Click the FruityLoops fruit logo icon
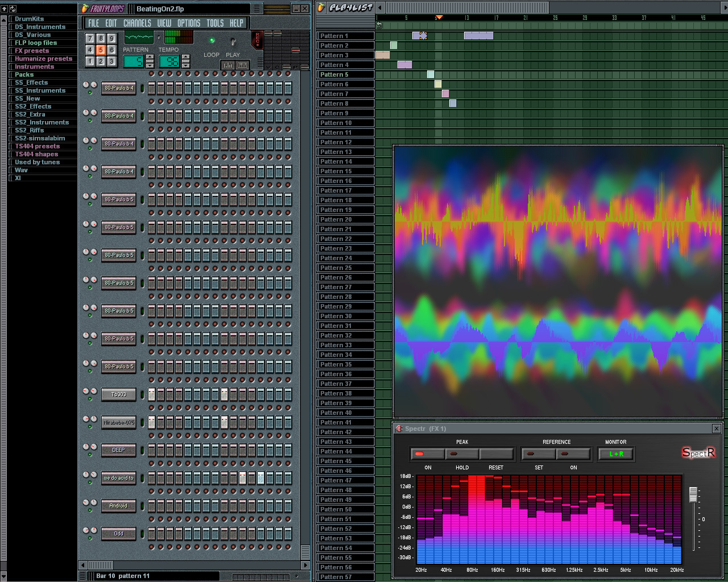Viewport: 728px width, 582px height. point(85,9)
